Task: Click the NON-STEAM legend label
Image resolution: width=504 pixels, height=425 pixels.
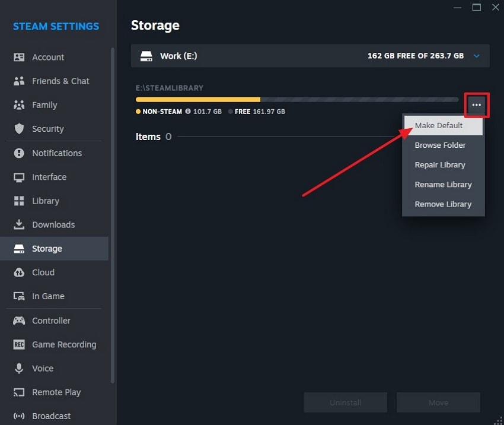Action: pyautogui.click(x=162, y=112)
